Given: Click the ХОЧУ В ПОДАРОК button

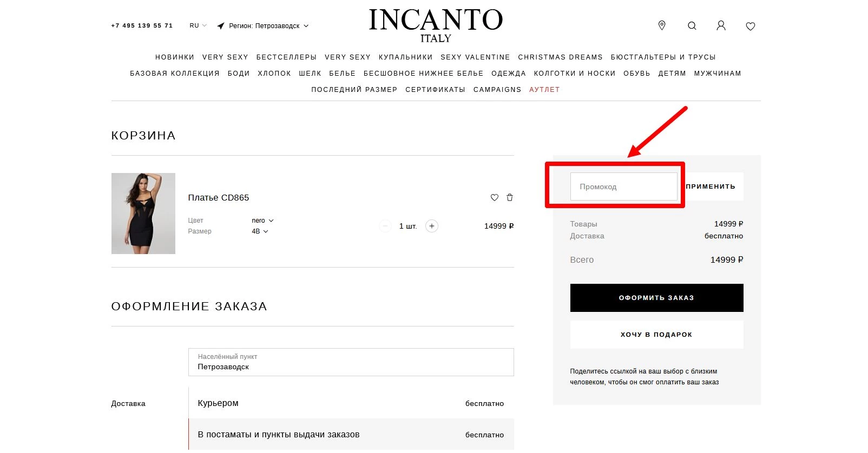Looking at the screenshot, I should [x=656, y=335].
